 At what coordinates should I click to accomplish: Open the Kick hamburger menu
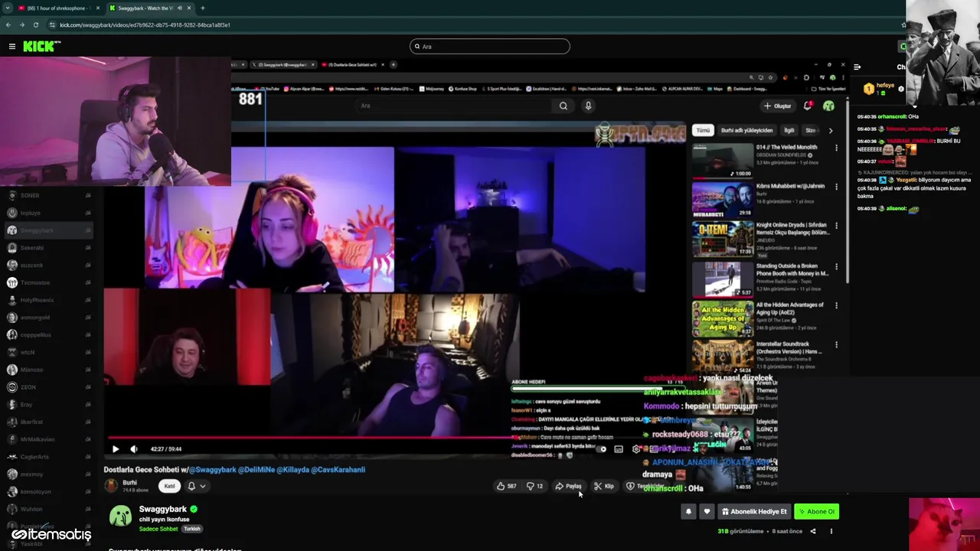12,47
